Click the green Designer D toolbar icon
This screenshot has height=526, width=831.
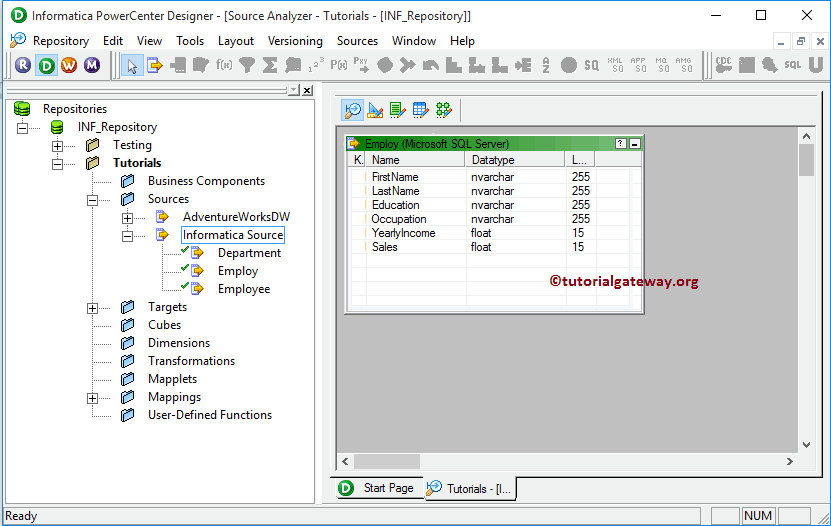click(x=47, y=65)
